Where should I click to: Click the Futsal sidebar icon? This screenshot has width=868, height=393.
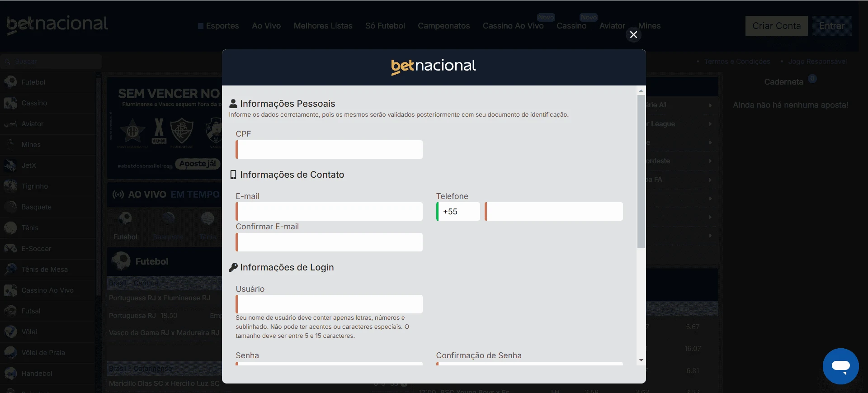point(10,311)
